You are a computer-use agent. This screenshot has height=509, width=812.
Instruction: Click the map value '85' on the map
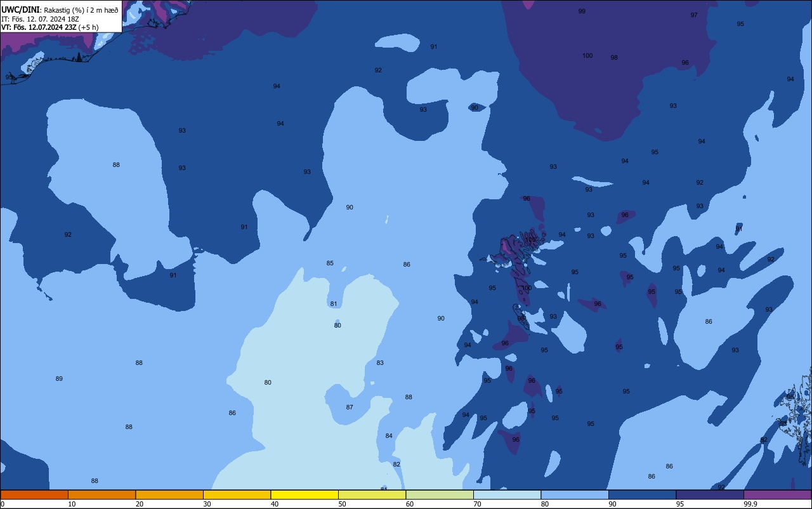[x=330, y=263]
